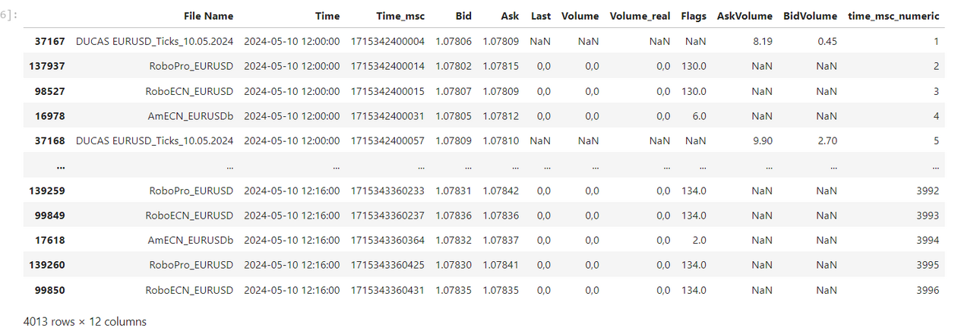The image size is (980, 334).
Task: Click the cell execution number prompt
Action: click(10, 15)
